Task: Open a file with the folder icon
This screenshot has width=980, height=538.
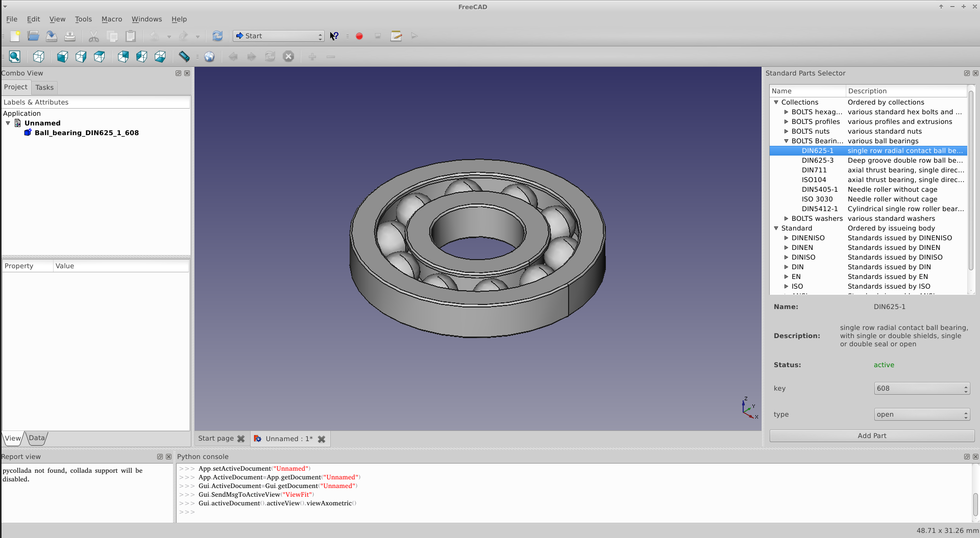Action: (33, 36)
